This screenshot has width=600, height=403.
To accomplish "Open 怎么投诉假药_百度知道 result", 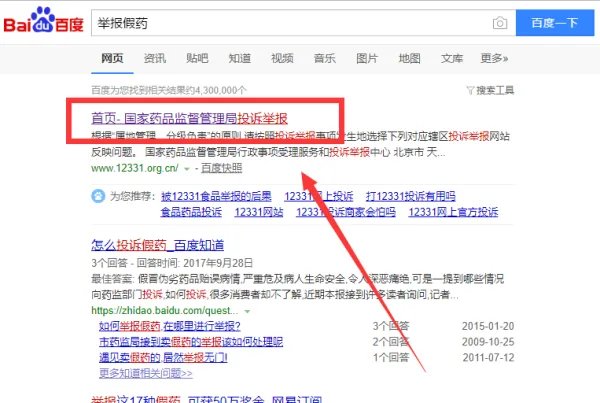I will pyautogui.click(x=158, y=245).
